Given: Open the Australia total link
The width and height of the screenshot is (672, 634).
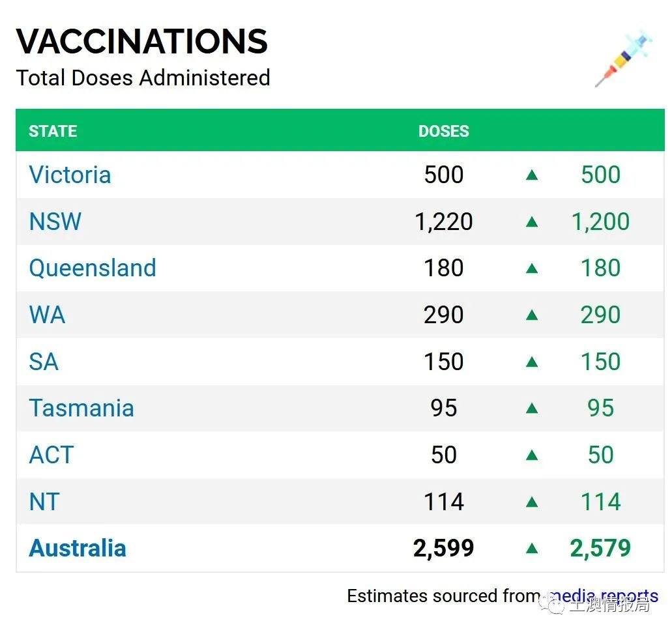Looking at the screenshot, I should coord(78,548).
